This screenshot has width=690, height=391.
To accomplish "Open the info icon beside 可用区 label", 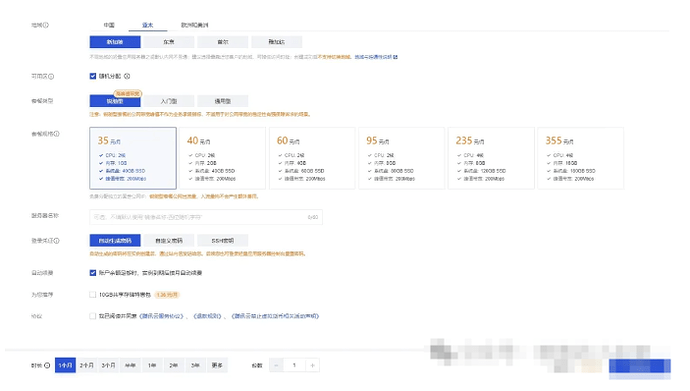I will [x=51, y=77].
